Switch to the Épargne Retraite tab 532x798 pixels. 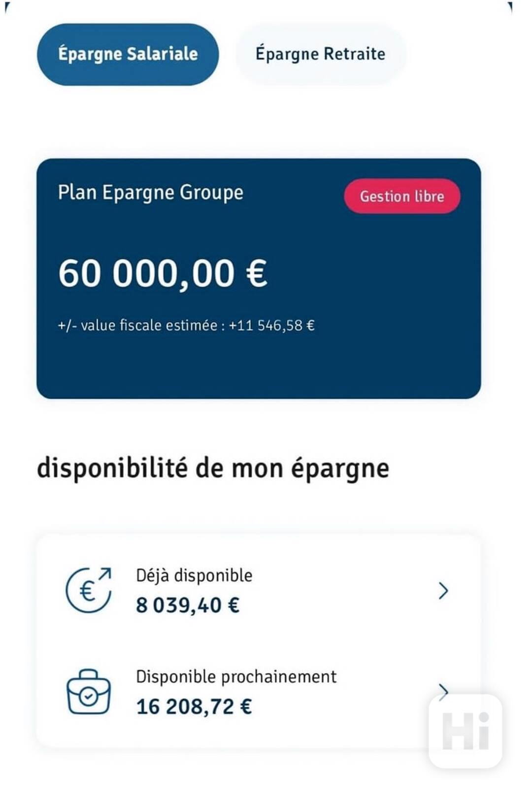[320, 54]
